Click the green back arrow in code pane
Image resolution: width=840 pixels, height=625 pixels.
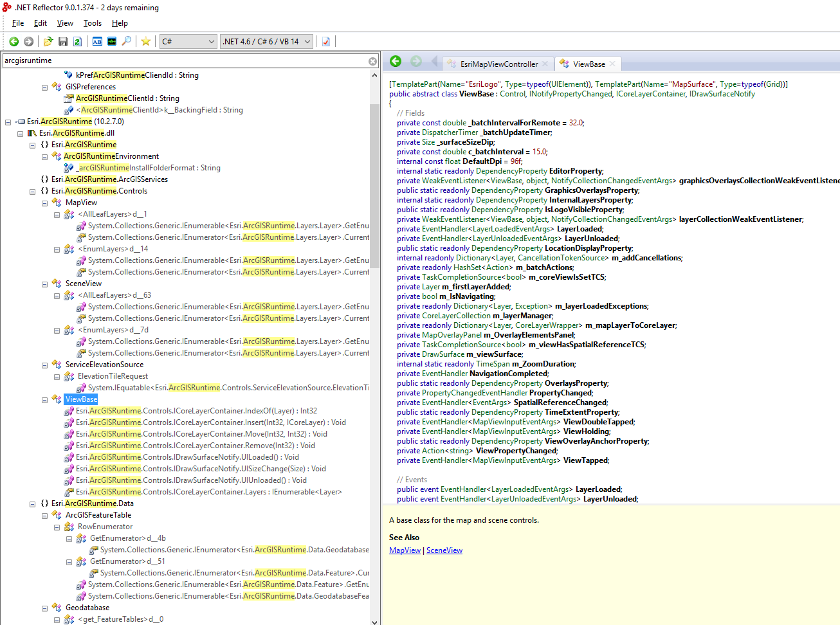coord(396,62)
